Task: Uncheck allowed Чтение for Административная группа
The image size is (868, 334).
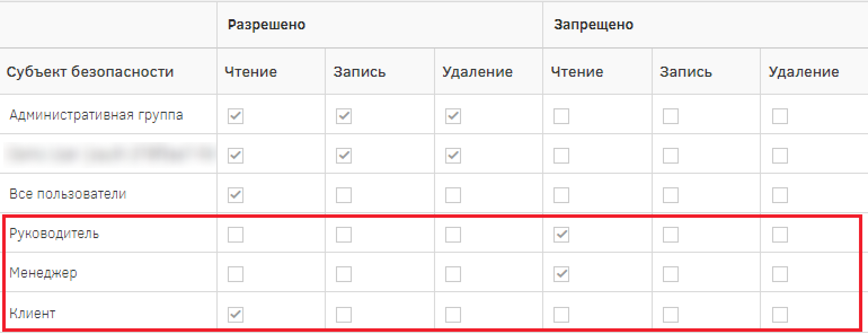Action: click(235, 116)
